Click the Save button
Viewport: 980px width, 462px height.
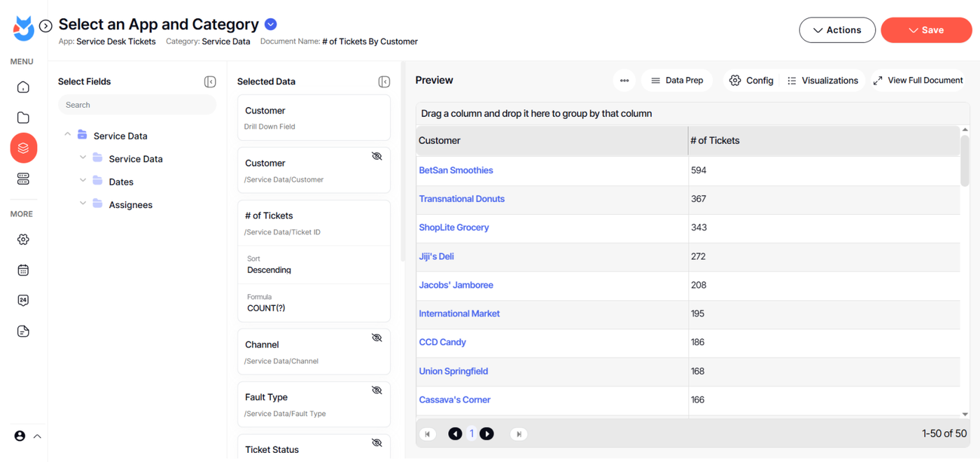pos(925,30)
